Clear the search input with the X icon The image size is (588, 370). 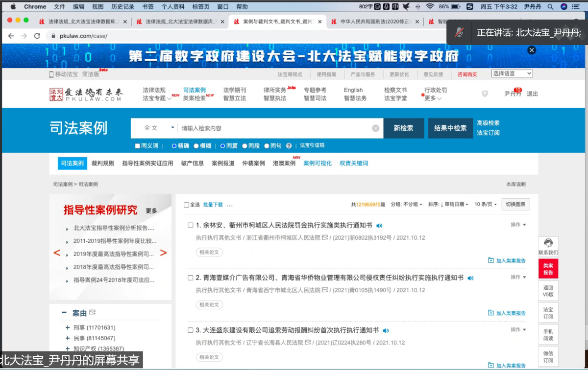pyautogui.click(x=375, y=128)
